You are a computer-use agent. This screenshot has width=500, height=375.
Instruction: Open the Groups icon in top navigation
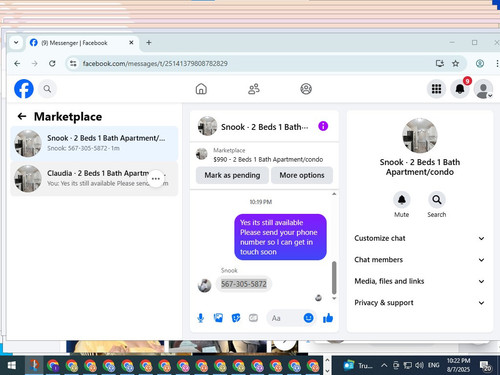pos(306,89)
